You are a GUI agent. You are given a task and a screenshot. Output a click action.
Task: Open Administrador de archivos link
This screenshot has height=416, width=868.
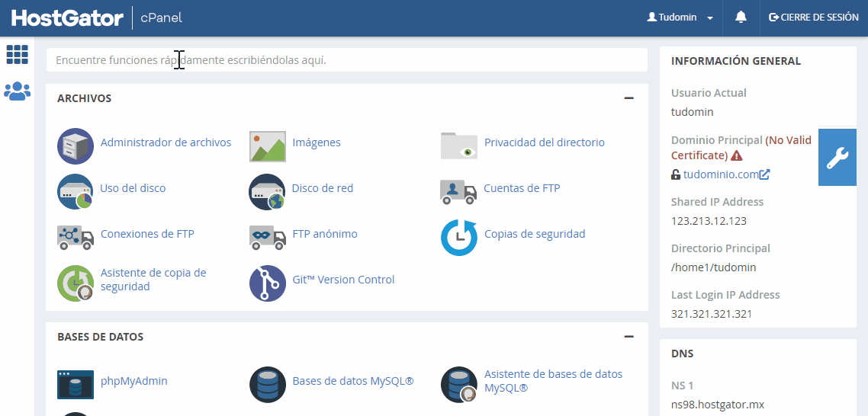[166, 142]
